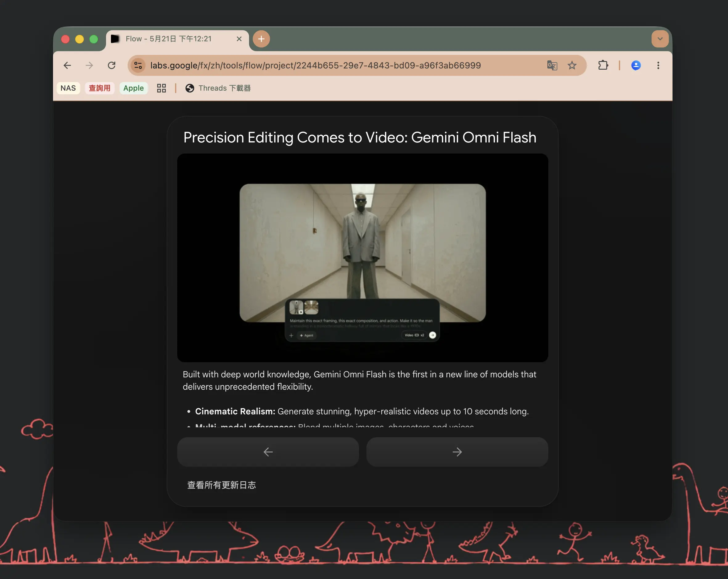Open the Chrome profile avatar

(x=636, y=65)
